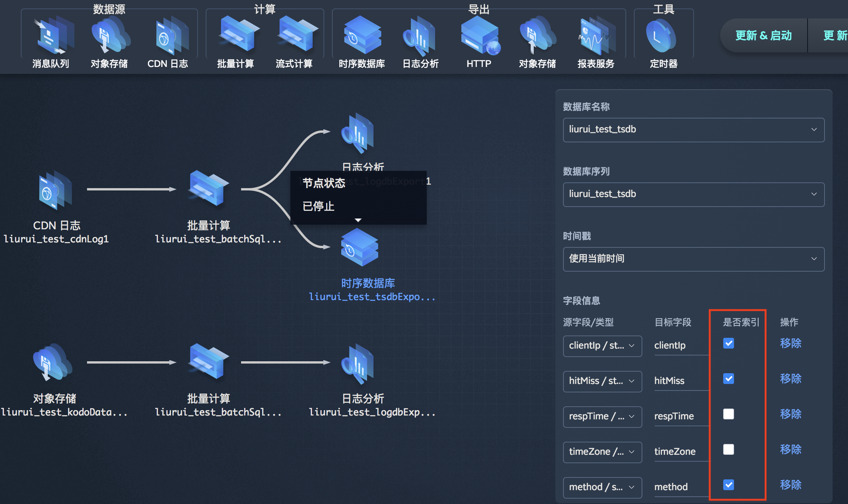Uncheck index checkbox for clientIp field
The image size is (848, 504).
coord(729,343)
